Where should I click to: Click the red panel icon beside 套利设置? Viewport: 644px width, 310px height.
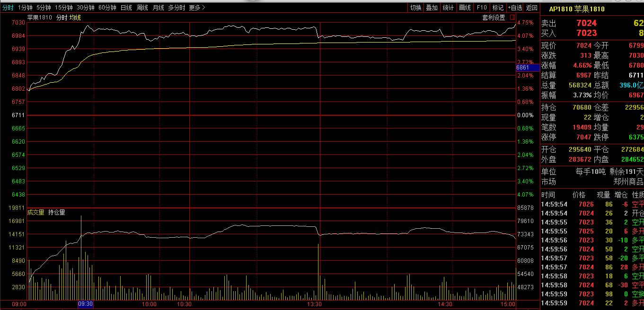(512, 17)
